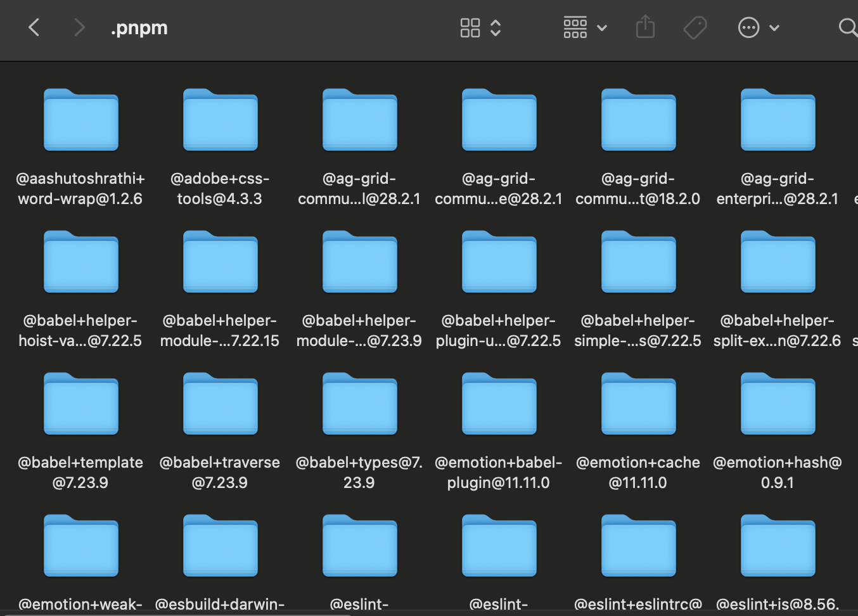This screenshot has height=616, width=858.
Task: Select the @babel+helper-plugin-u...@7.22.5 folder icon
Action: 499,262
